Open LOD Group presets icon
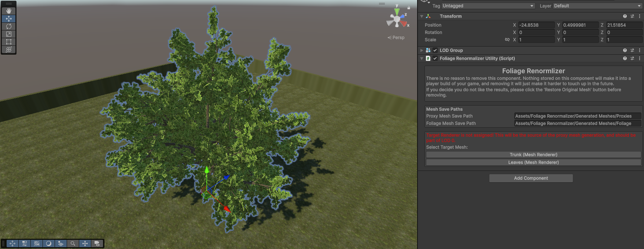 point(632,50)
